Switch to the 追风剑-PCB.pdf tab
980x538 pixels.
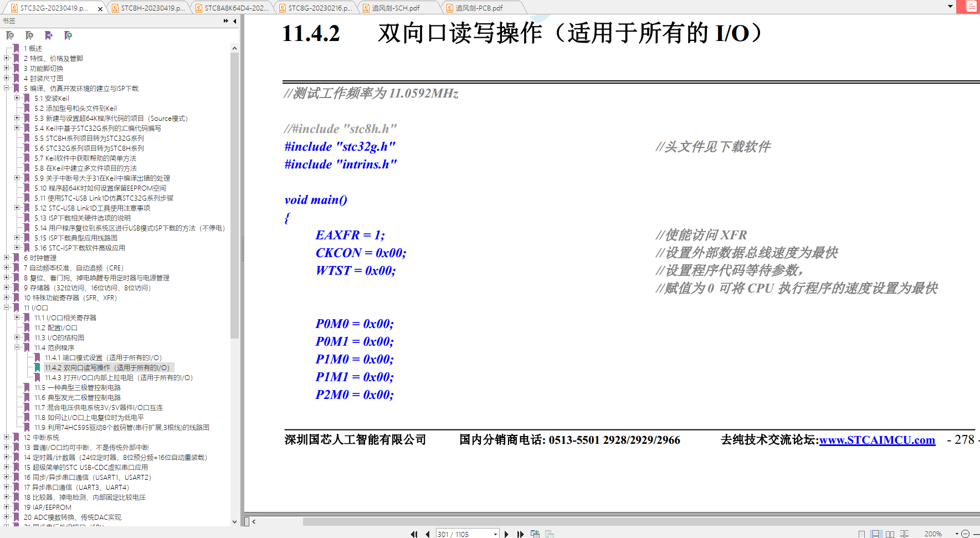(x=483, y=8)
